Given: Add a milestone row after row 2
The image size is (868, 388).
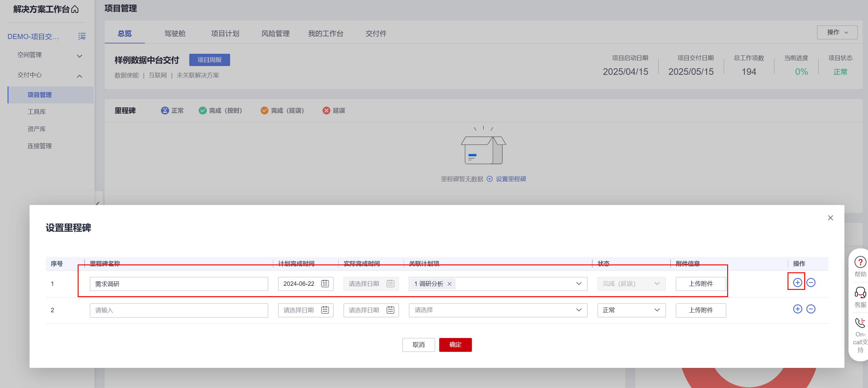Looking at the screenshot, I should [797, 309].
